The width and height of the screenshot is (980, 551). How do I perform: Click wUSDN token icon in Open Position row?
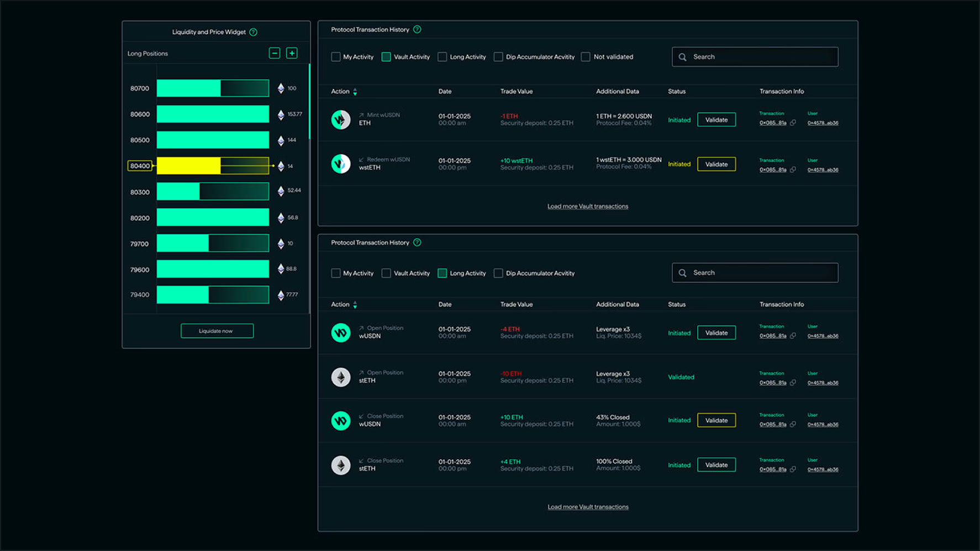click(341, 332)
